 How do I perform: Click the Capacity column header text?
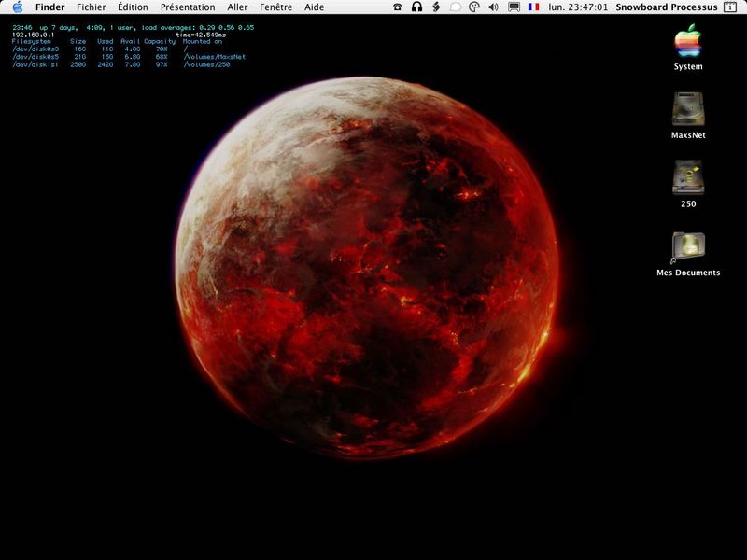pos(160,41)
